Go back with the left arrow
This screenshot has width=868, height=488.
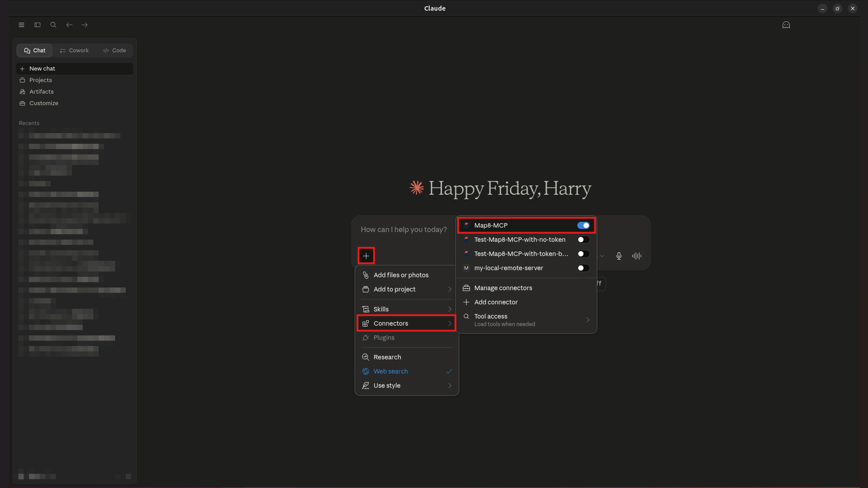point(69,25)
